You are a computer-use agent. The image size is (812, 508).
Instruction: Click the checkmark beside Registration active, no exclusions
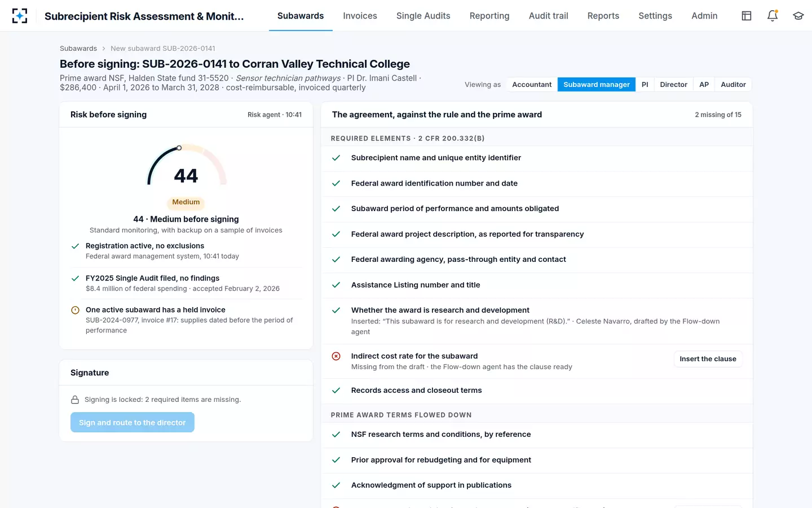point(75,246)
